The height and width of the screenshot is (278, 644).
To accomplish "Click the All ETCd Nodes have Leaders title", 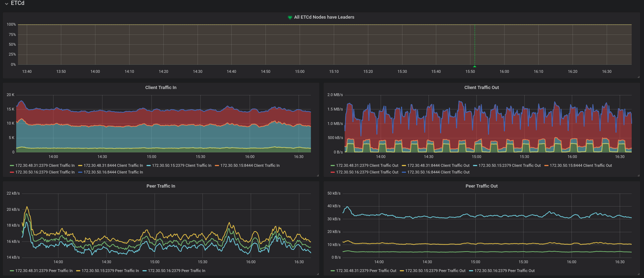I will [x=324, y=17].
